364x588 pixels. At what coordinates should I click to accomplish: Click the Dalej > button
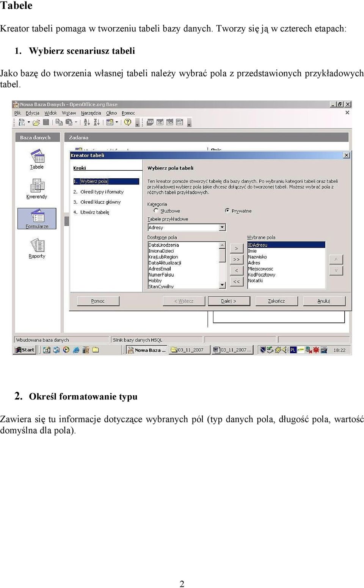(229, 301)
